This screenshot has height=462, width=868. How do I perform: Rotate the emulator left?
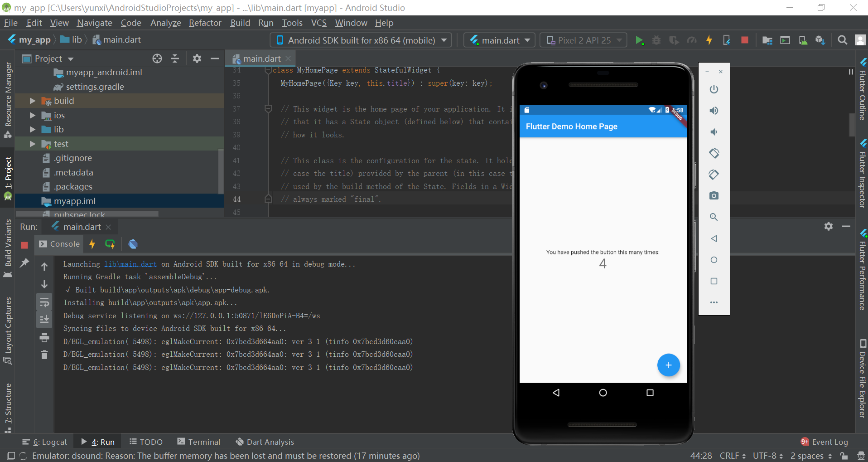[714, 153]
